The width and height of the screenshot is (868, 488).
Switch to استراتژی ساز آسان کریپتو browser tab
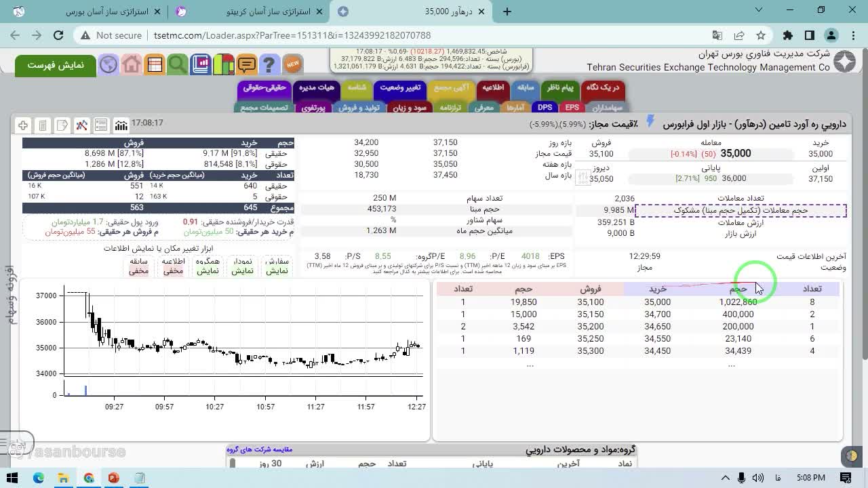[249, 12]
